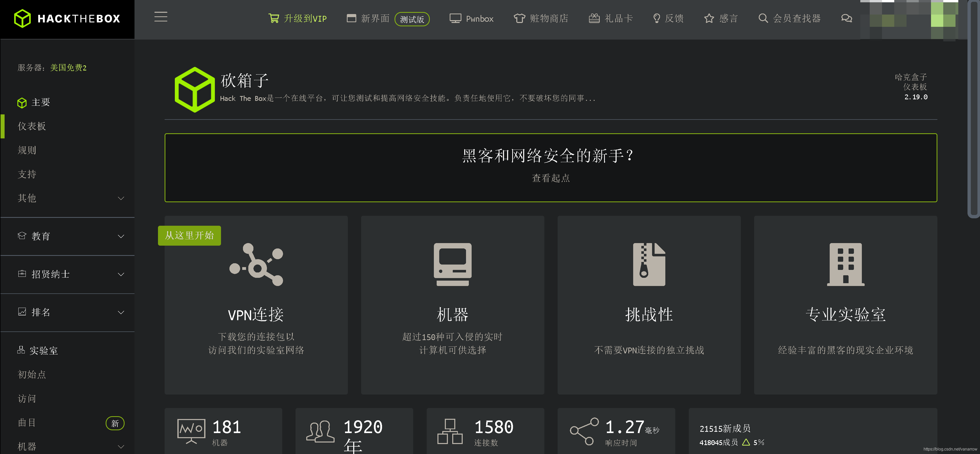Click the server name 美国免费2
The height and width of the screenshot is (454, 980).
click(68, 68)
